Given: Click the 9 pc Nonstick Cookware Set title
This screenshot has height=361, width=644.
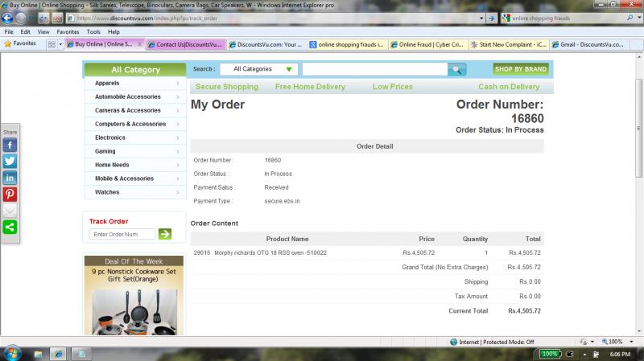Looking at the screenshot, I should coord(134,275).
